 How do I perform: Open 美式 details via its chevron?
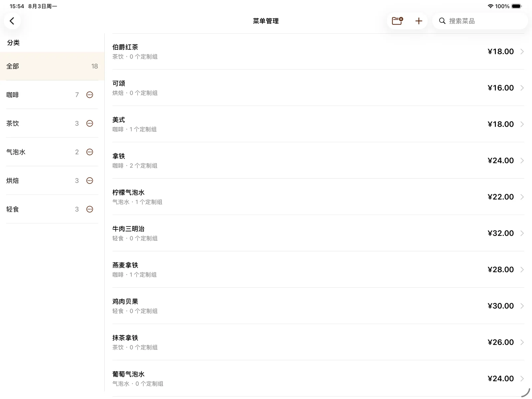pos(522,124)
